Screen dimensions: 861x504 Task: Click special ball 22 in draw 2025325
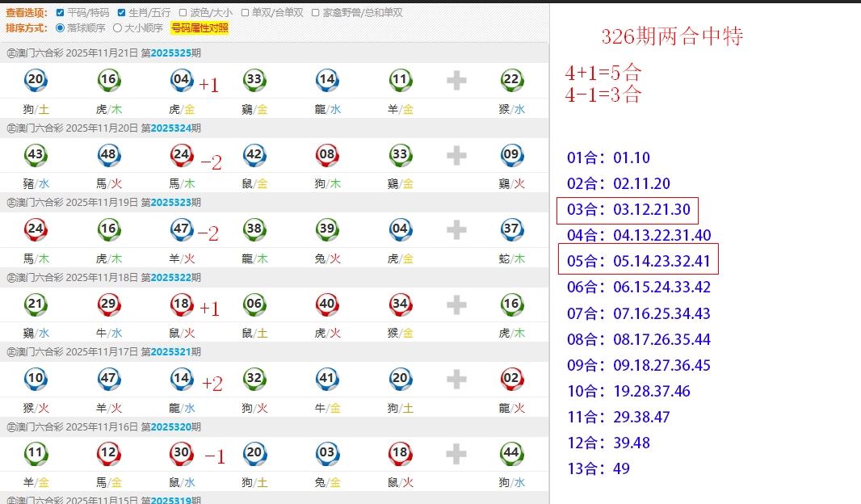click(x=510, y=79)
